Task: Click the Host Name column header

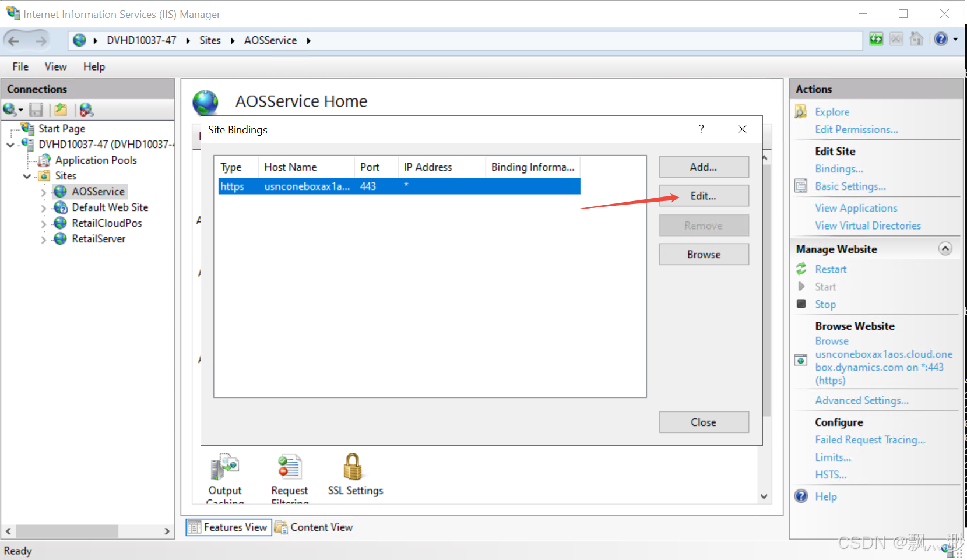Action: click(306, 167)
